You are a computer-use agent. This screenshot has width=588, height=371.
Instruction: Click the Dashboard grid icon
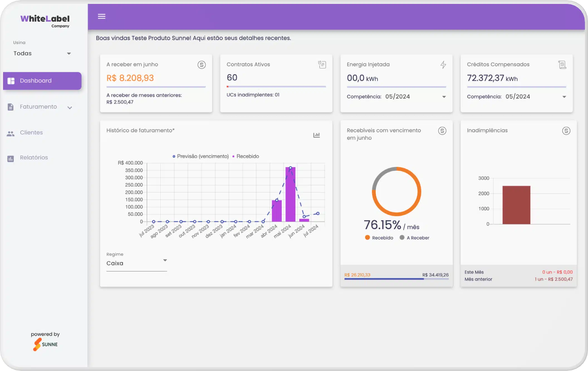(x=11, y=81)
